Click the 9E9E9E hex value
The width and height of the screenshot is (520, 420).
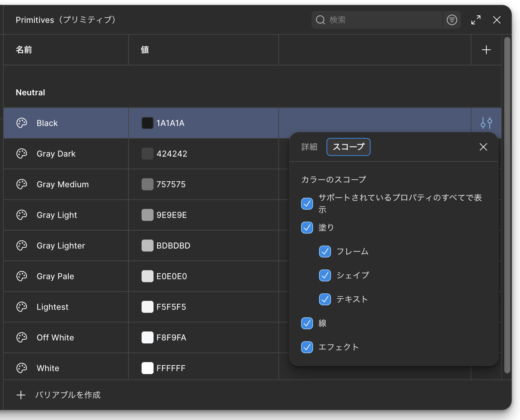pyautogui.click(x=171, y=215)
